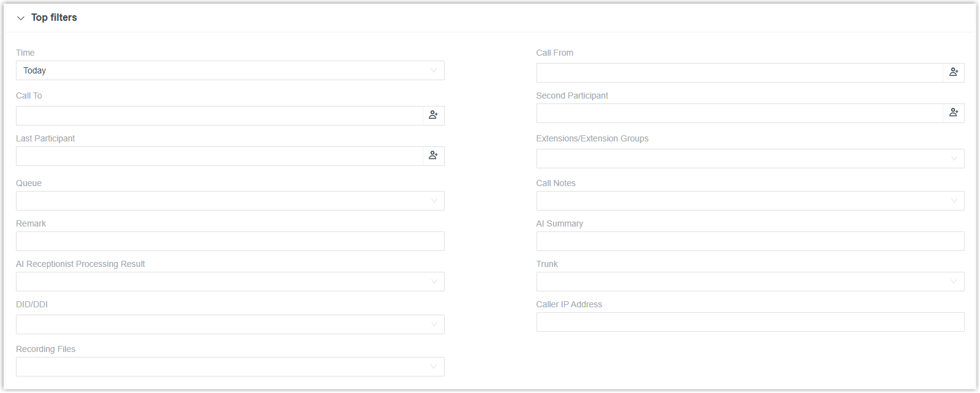This screenshot has height=393, width=980.
Task: Click the Time label
Action: click(25, 53)
